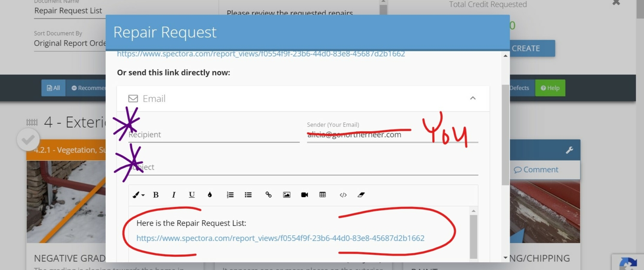
Task: Insert an unordered bullet list
Action: [248, 195]
